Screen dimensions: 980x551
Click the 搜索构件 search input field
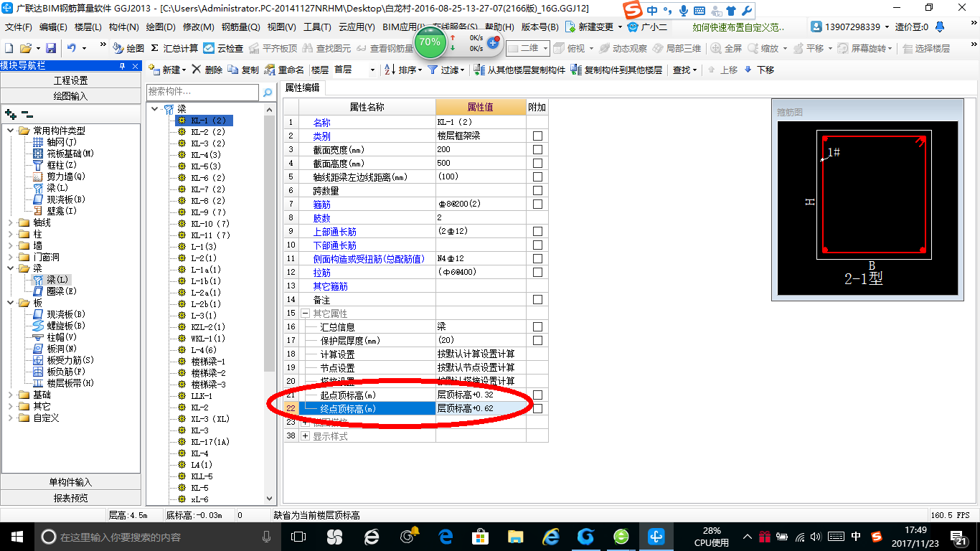click(202, 92)
